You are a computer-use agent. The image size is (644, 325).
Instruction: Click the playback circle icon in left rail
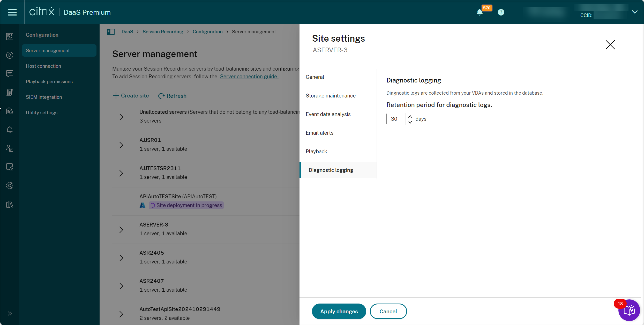pos(10,55)
